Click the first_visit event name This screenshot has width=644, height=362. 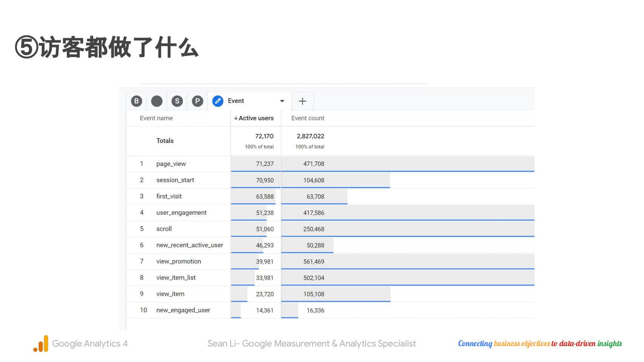(x=169, y=196)
